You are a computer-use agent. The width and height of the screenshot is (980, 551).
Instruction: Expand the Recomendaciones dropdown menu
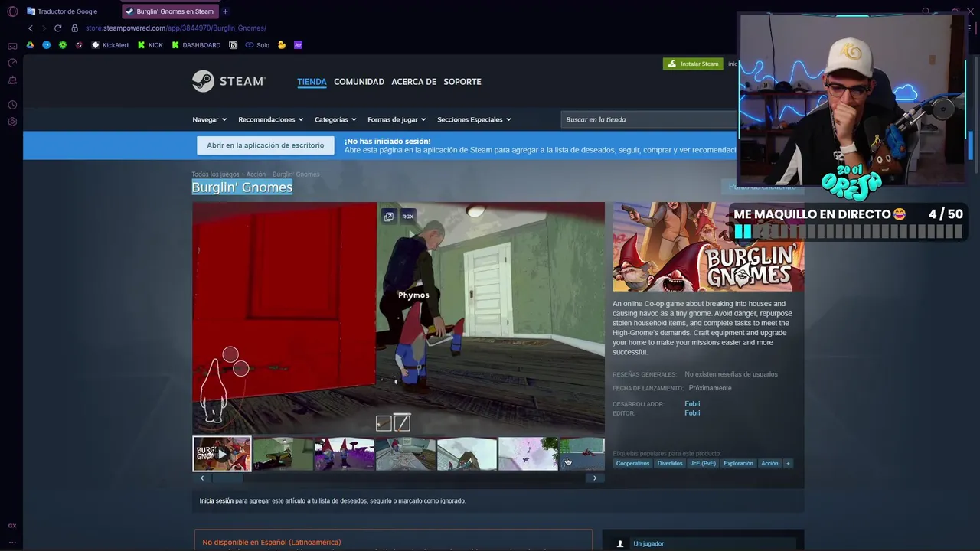[x=270, y=119]
